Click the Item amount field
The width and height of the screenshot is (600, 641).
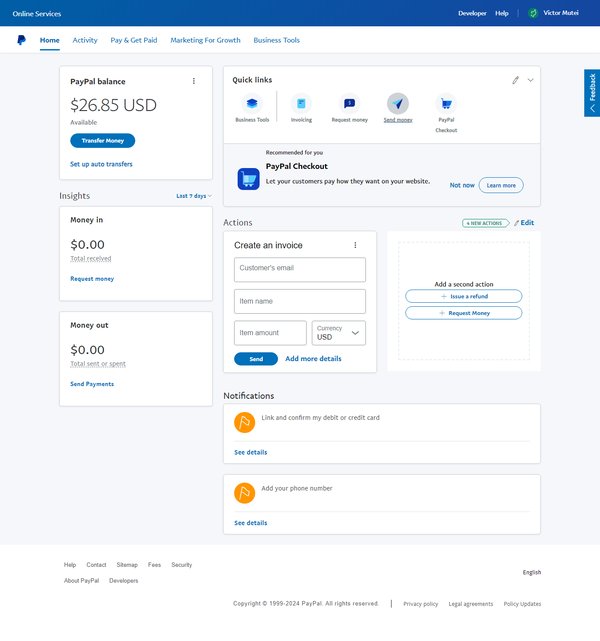pyautogui.click(x=270, y=333)
